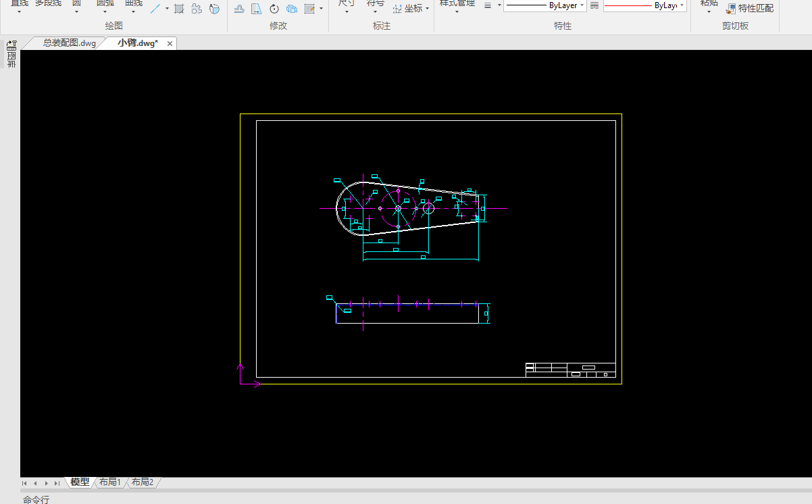Click the jump to first layout tab arrow
This screenshot has height=504, width=812.
click(25, 483)
